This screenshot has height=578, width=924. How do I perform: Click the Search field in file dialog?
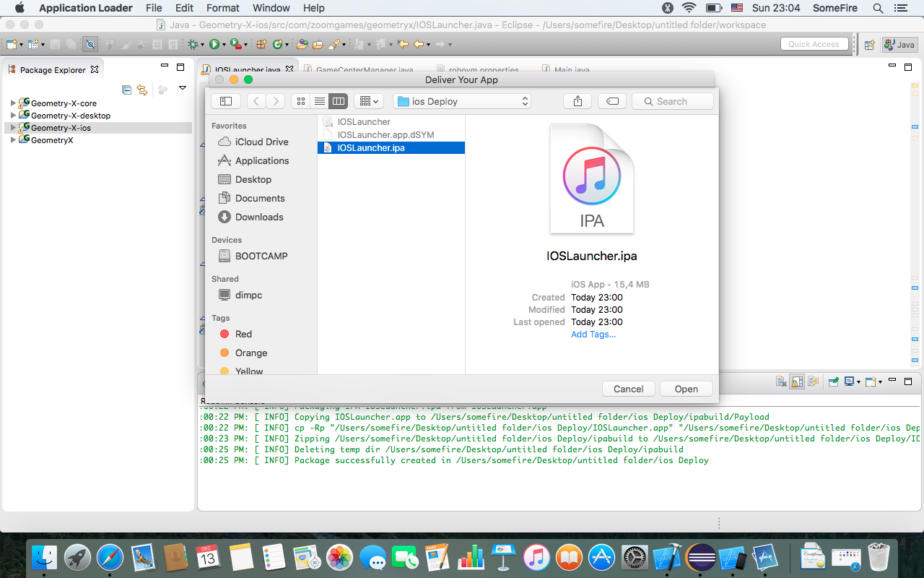[672, 101]
